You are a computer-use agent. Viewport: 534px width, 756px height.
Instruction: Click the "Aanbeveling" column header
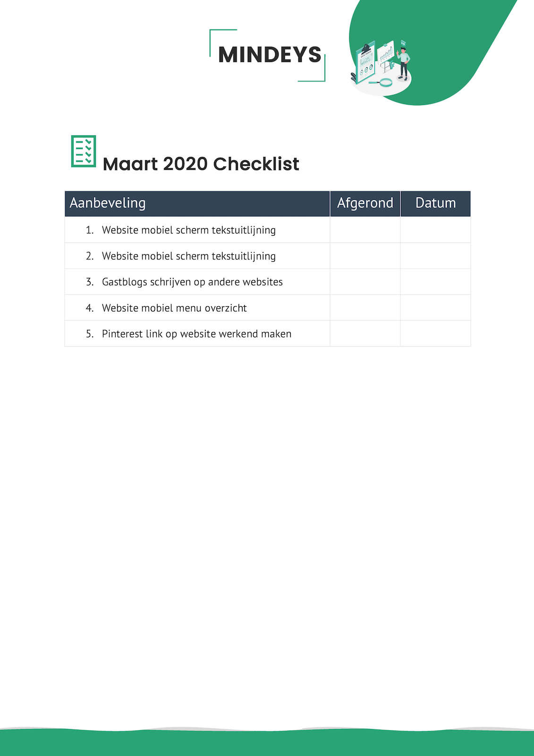[108, 203]
